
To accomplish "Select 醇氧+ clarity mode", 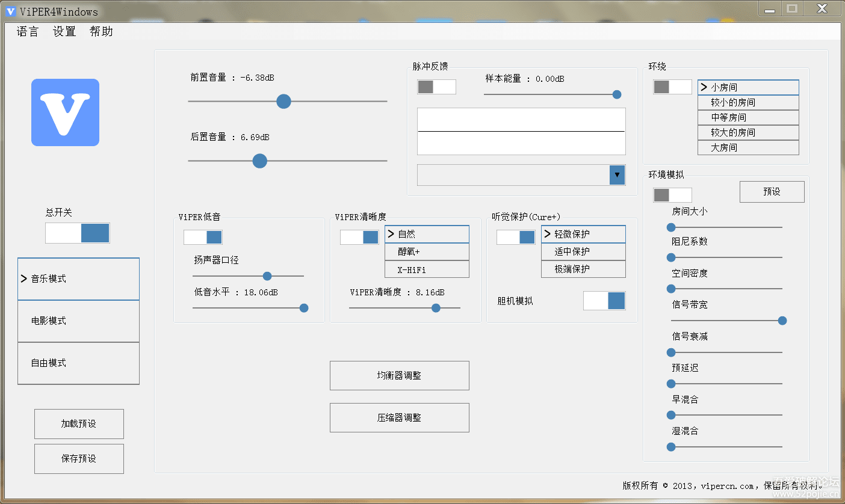I will pyautogui.click(x=427, y=251).
